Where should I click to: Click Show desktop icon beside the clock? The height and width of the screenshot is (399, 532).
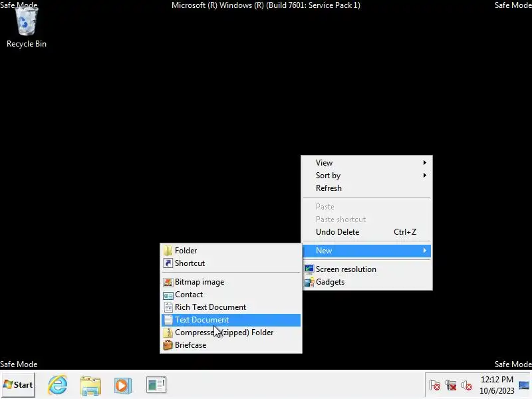tap(524, 385)
